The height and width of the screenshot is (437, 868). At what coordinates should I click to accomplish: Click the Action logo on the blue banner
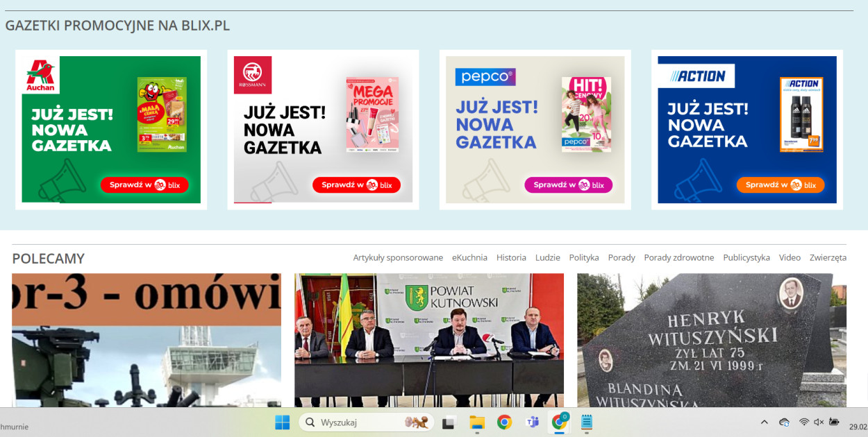click(x=696, y=76)
